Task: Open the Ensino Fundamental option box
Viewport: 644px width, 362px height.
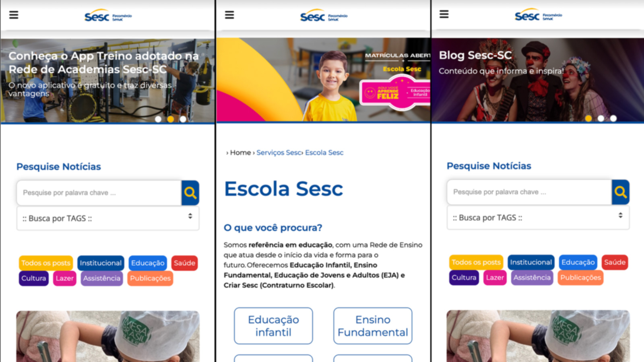Action: [373, 326]
